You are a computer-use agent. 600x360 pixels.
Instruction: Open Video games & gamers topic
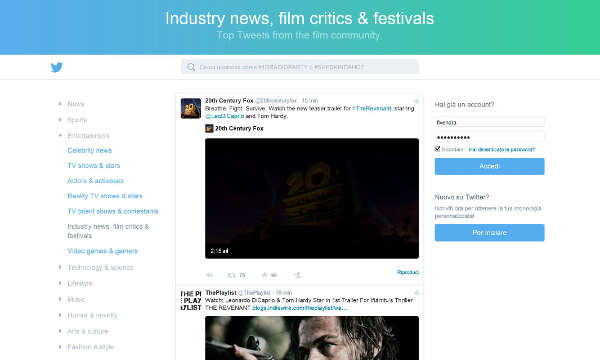pos(103,251)
